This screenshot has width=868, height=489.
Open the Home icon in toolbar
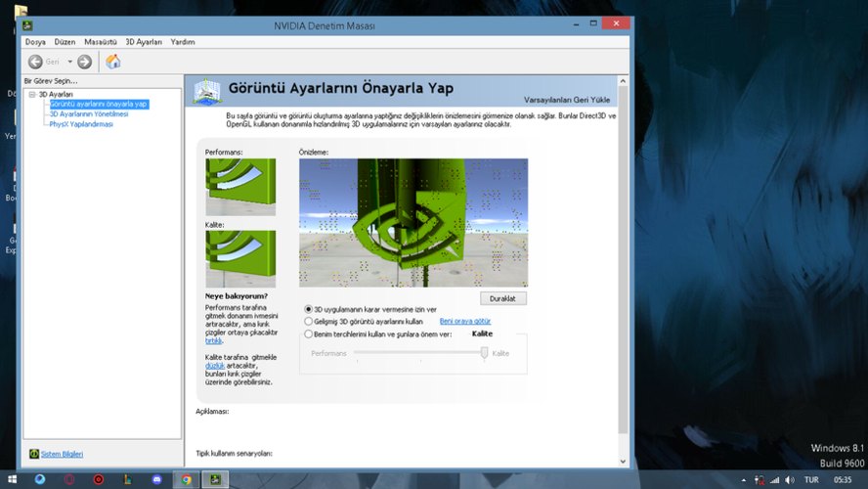(113, 62)
